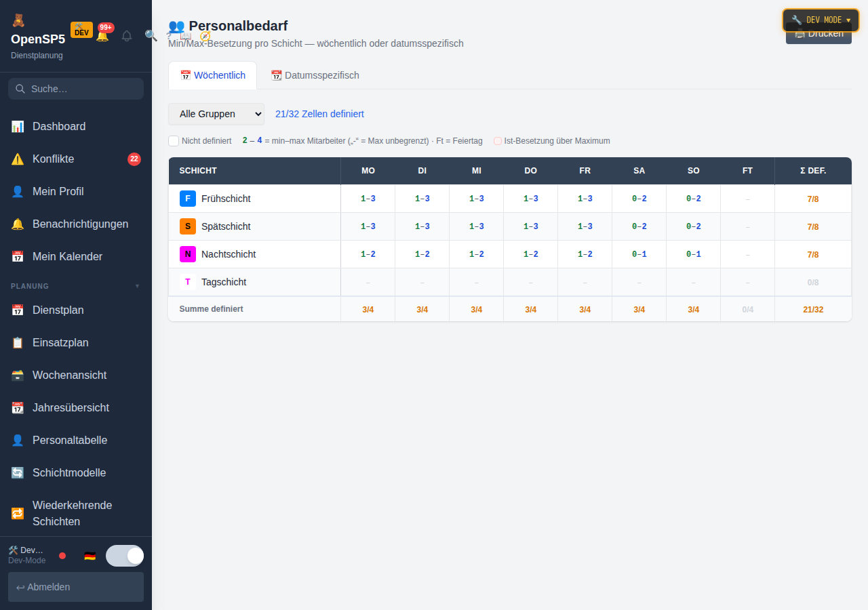Edit Nachtschicht DI cell 1–2
868x610 pixels.
[x=422, y=254]
